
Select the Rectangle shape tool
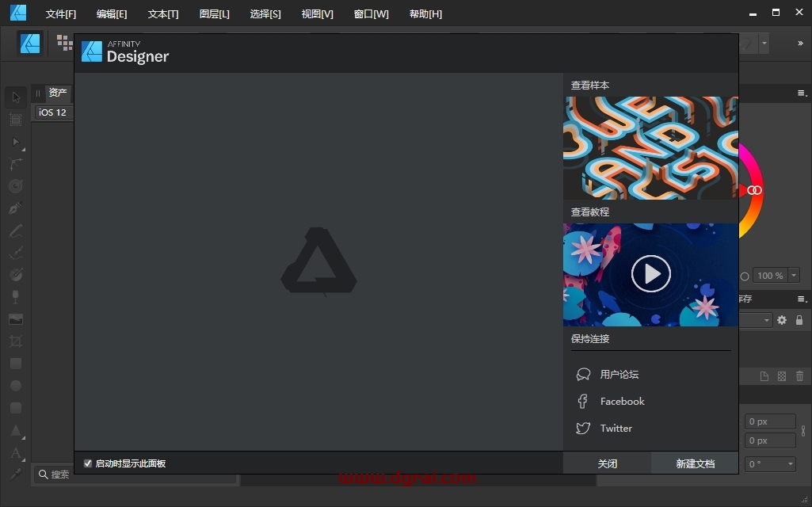tap(16, 364)
